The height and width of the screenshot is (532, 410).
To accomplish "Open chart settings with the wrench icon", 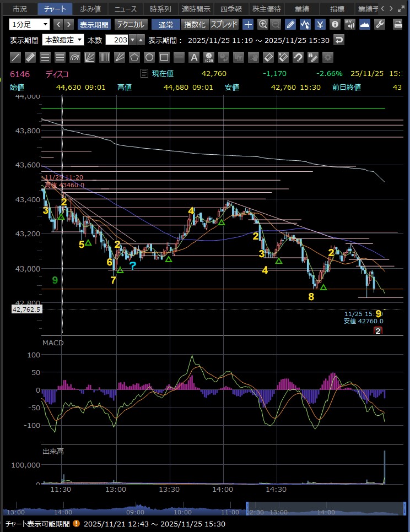I will click(x=379, y=24).
